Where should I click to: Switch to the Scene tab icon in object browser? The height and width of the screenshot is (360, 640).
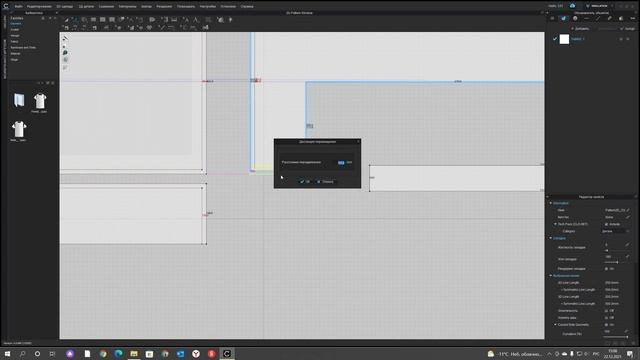pos(552,18)
